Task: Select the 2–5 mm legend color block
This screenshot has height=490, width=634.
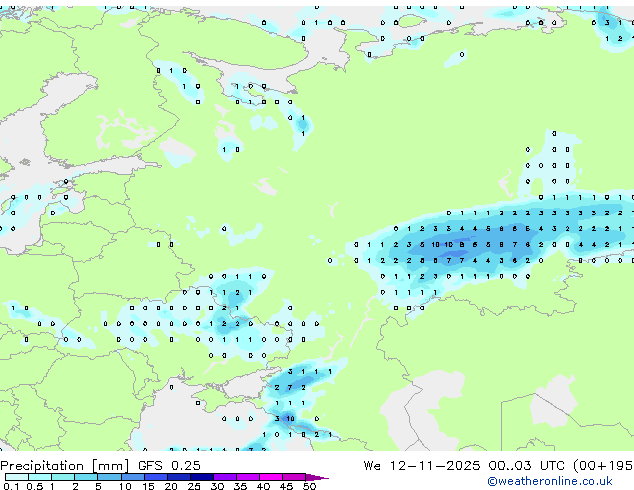Action: click(x=86, y=477)
